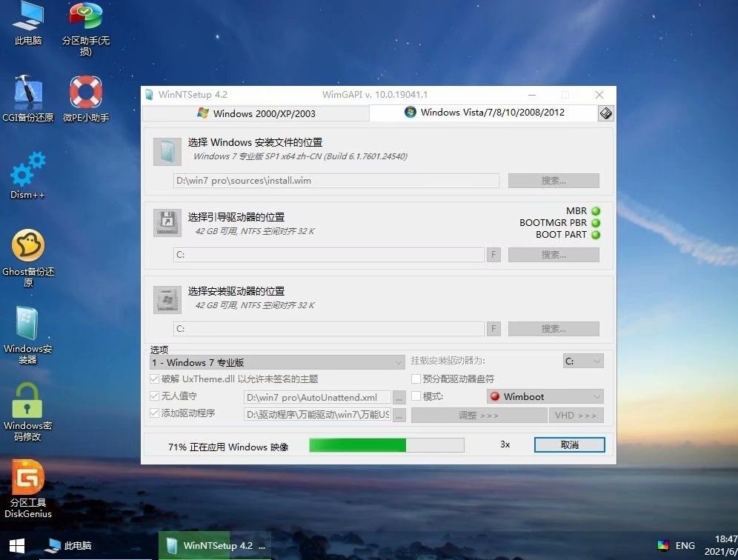Expand the mount drive letter C: dropdown
Screen dimensions: 738x560
(x=582, y=361)
